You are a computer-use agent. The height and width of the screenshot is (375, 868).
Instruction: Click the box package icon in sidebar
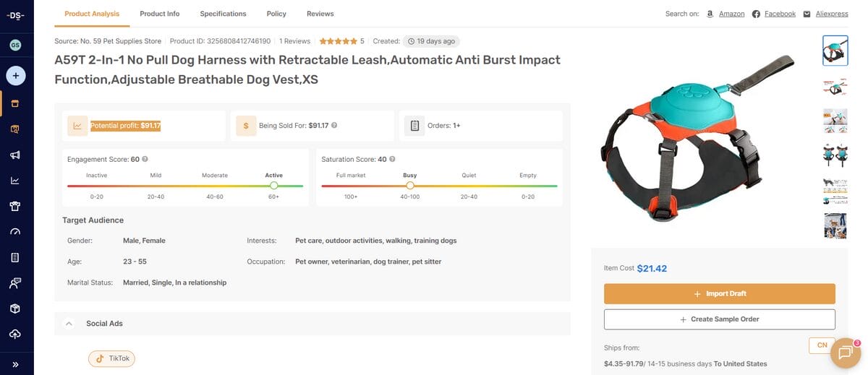tap(15, 309)
